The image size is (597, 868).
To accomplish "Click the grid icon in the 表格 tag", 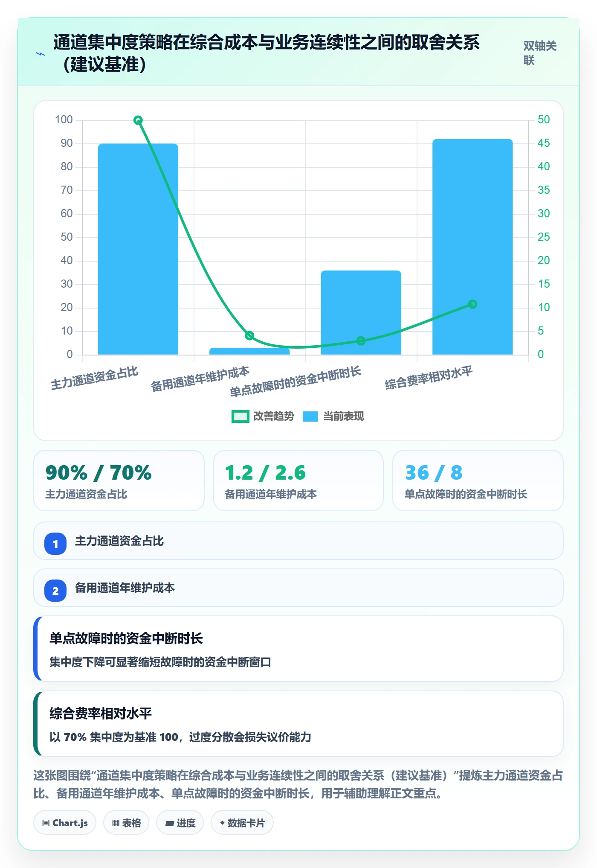I will (116, 823).
